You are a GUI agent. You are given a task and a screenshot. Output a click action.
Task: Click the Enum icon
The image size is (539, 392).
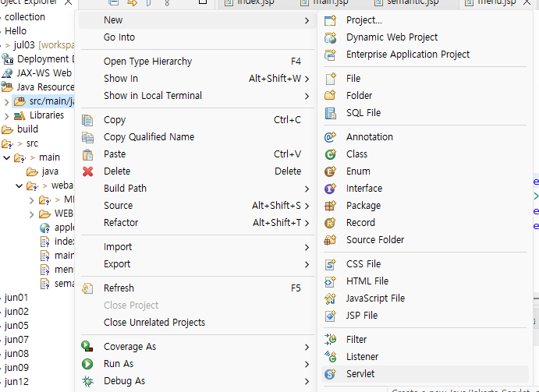[331, 171]
